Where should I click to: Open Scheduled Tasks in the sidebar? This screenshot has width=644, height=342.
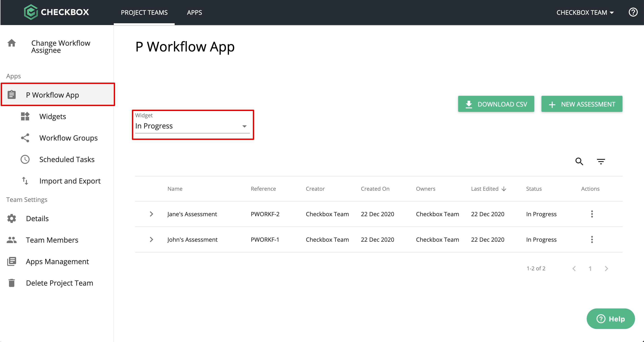tap(67, 159)
